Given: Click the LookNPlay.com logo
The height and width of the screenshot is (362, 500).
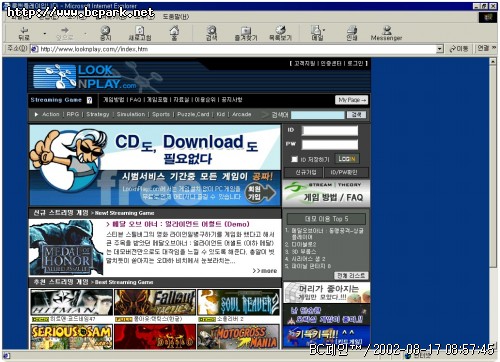Looking at the screenshot, I should click(x=85, y=77).
